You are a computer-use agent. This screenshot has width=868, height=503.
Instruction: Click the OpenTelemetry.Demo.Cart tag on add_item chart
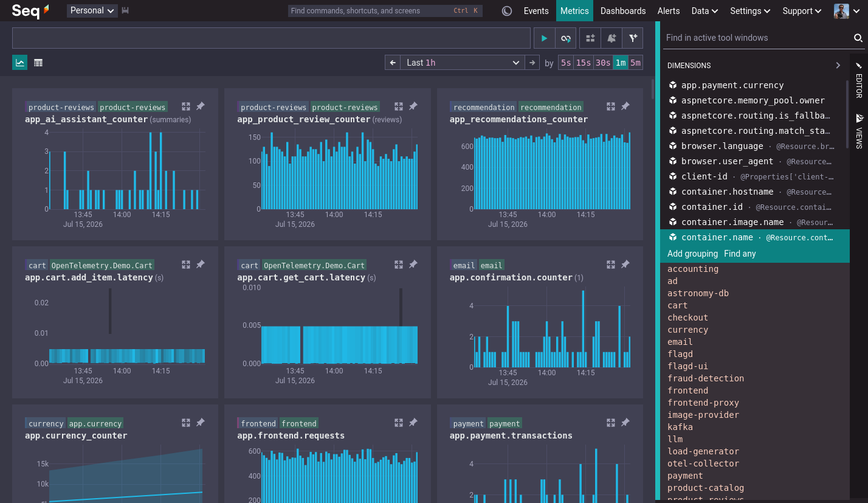coord(102,265)
